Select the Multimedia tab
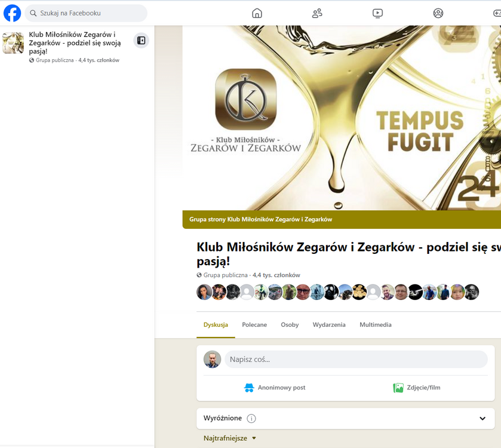 click(375, 324)
